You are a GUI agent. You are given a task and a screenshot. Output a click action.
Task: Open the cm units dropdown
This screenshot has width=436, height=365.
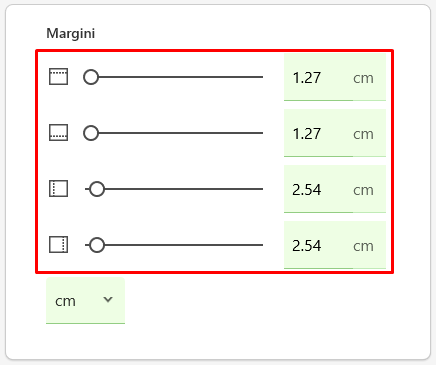click(85, 301)
